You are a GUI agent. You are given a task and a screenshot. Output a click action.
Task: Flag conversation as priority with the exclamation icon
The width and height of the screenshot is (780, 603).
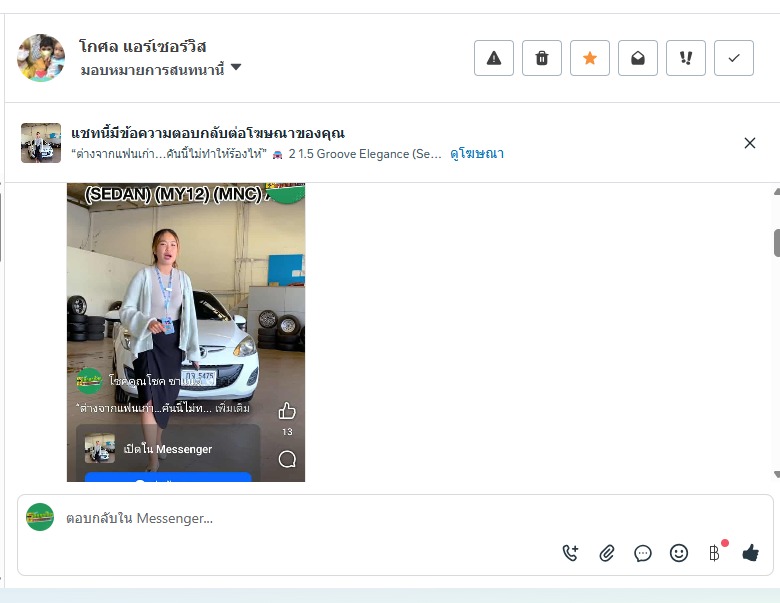click(685, 58)
